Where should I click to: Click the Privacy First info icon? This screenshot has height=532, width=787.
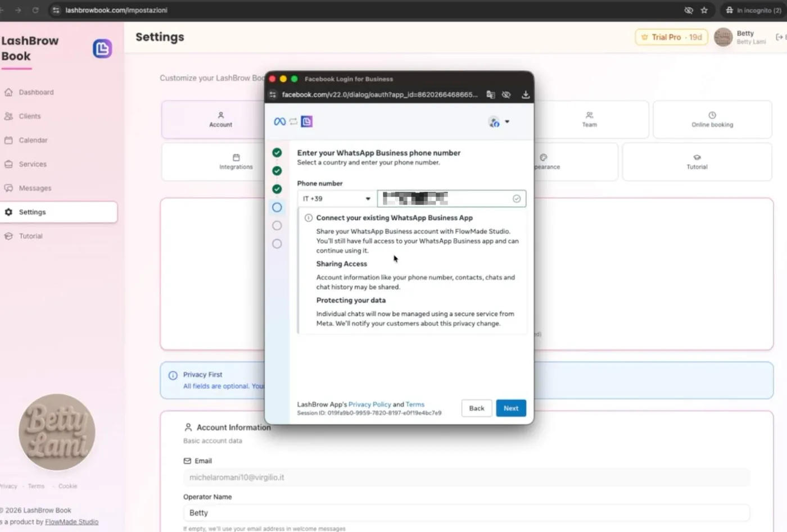pyautogui.click(x=173, y=375)
